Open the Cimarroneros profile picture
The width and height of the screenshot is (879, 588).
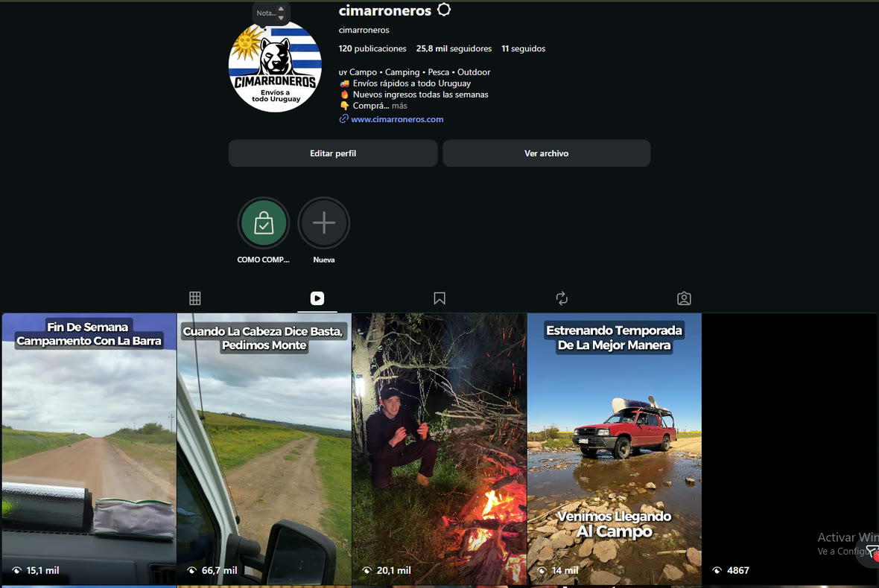point(275,66)
